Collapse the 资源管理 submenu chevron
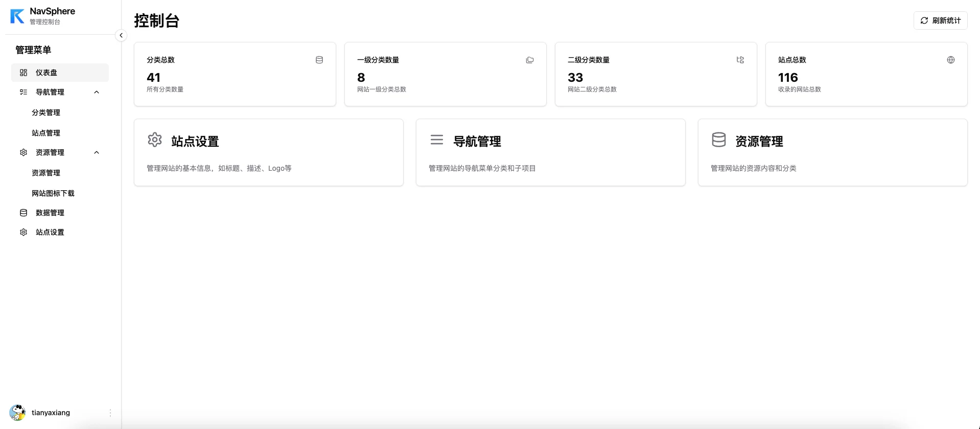Screen dimensions: 980x429 tap(97, 152)
